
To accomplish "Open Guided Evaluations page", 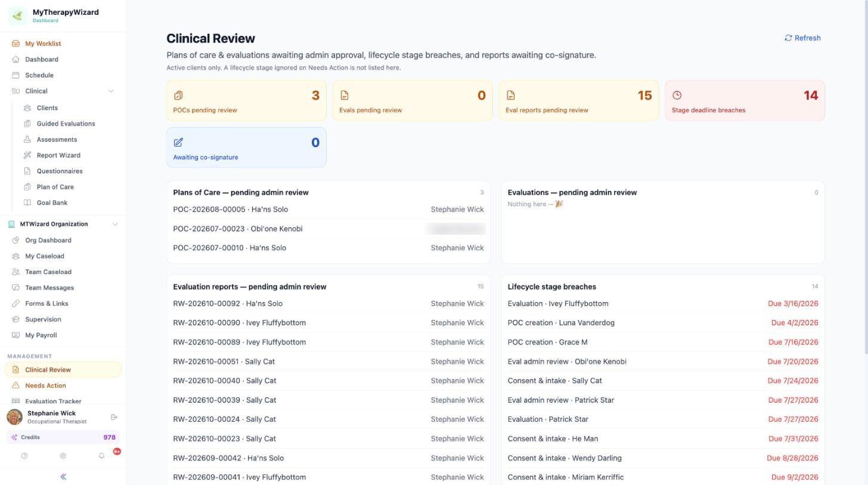I will (x=69, y=124).
